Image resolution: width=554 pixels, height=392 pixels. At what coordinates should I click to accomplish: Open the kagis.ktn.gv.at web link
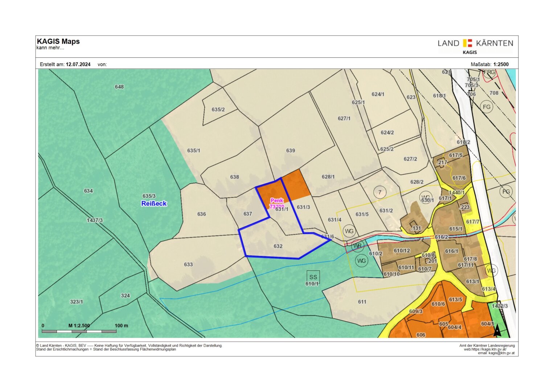[485, 349]
